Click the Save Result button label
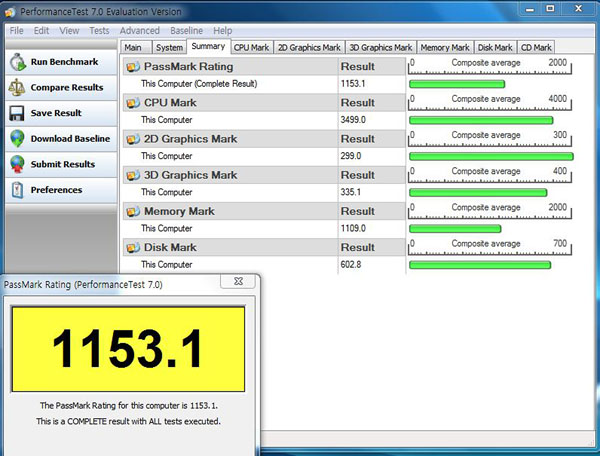 56,113
